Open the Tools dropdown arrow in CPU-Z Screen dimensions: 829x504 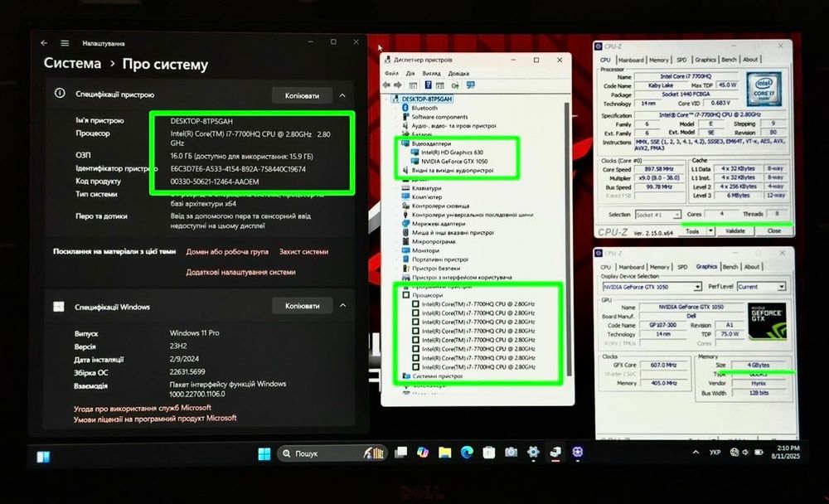coord(710,231)
